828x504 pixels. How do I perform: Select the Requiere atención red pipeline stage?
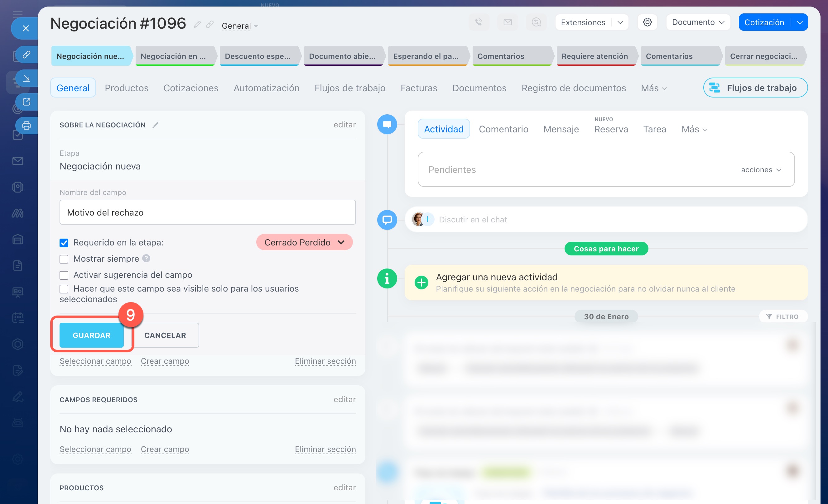pos(595,56)
